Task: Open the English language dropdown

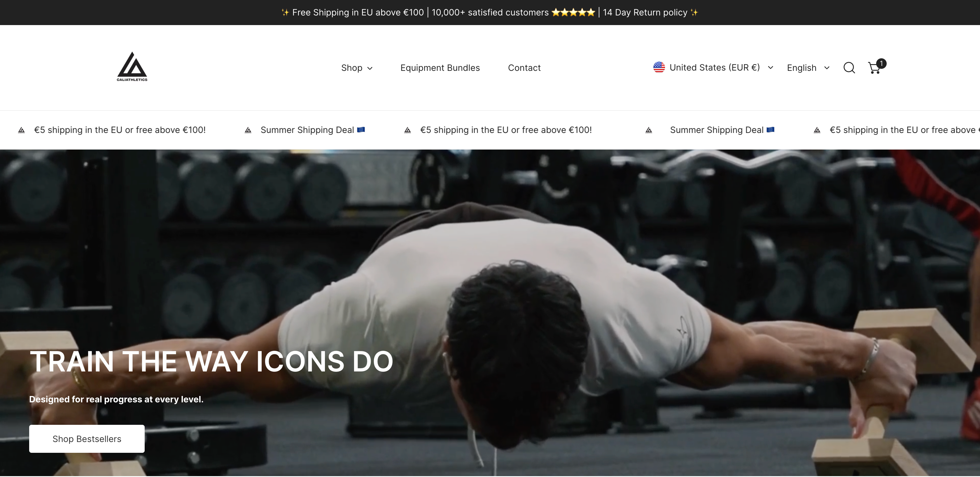Action: point(808,68)
